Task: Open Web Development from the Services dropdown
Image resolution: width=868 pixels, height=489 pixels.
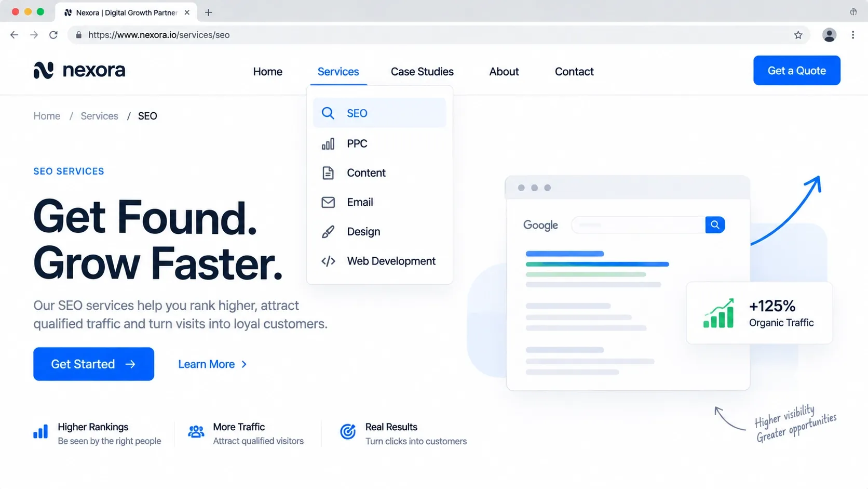Action: (379, 261)
